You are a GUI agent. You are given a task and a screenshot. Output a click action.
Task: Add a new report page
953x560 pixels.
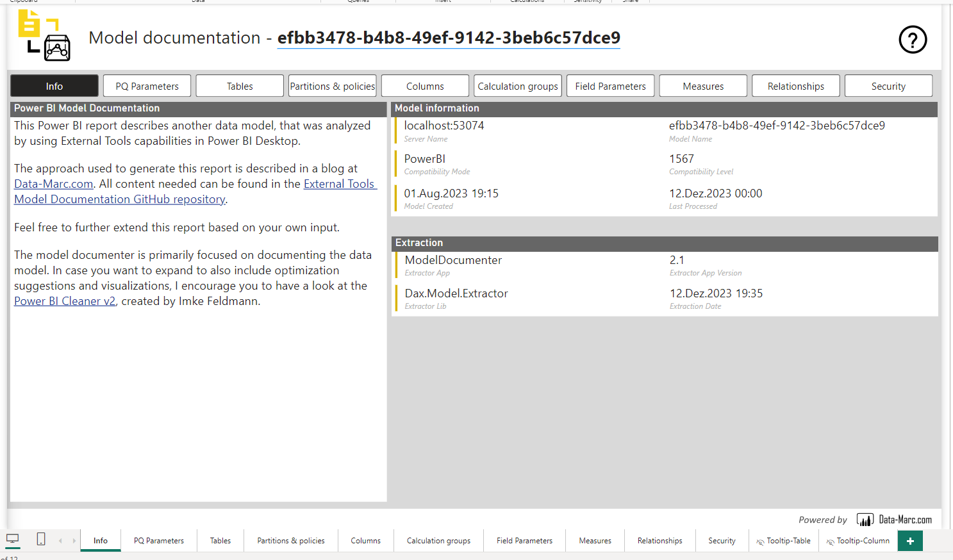coord(910,541)
